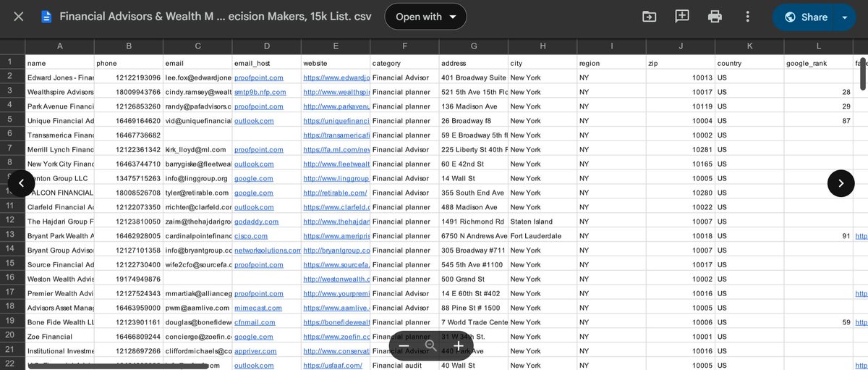Viewport: 868px width, 370px height.
Task: Click the add comment icon
Action: tap(682, 17)
